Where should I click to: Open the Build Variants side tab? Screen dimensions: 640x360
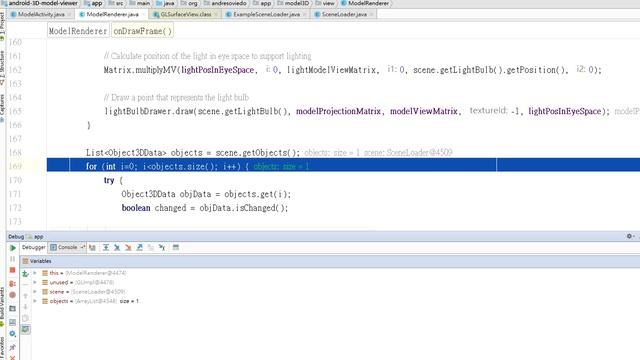point(2,306)
